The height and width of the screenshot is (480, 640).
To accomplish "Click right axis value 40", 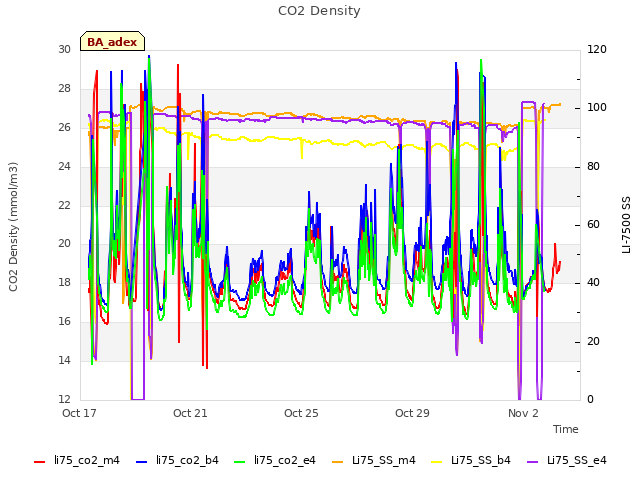I will tap(593, 283).
